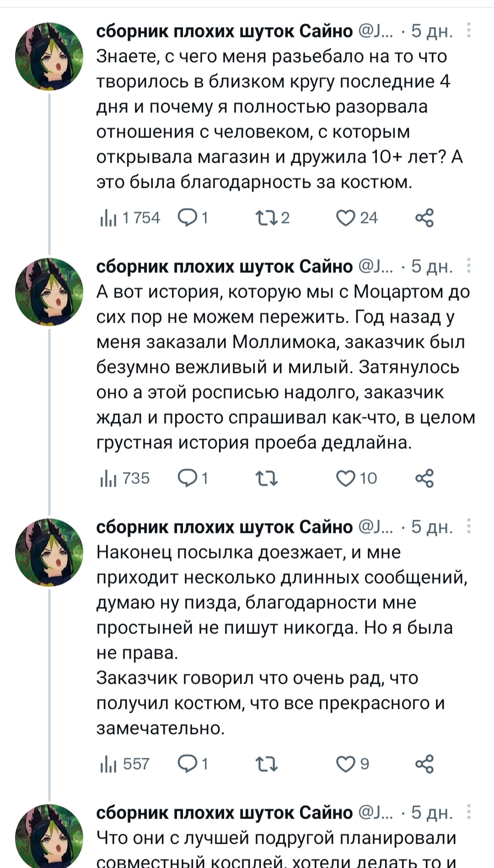View analytics showing 1 754 views
The width and height of the screenshot is (494, 868).
coord(130,218)
